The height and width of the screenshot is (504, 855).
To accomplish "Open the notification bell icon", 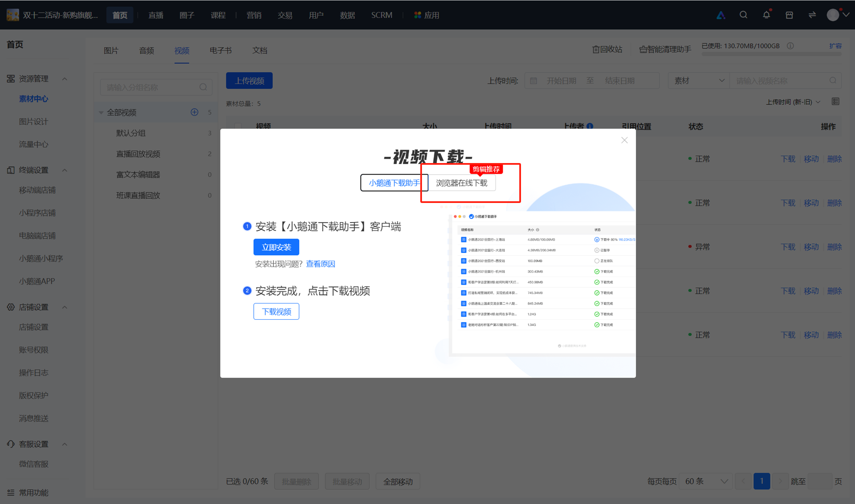I will point(767,15).
